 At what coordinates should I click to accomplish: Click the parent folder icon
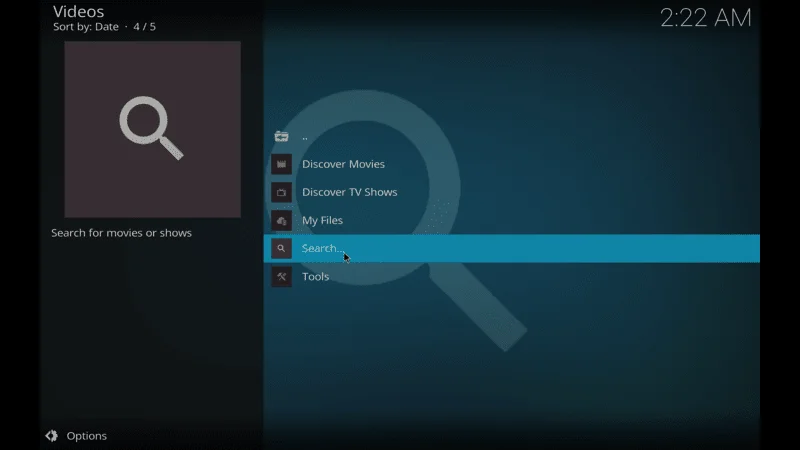click(281, 136)
